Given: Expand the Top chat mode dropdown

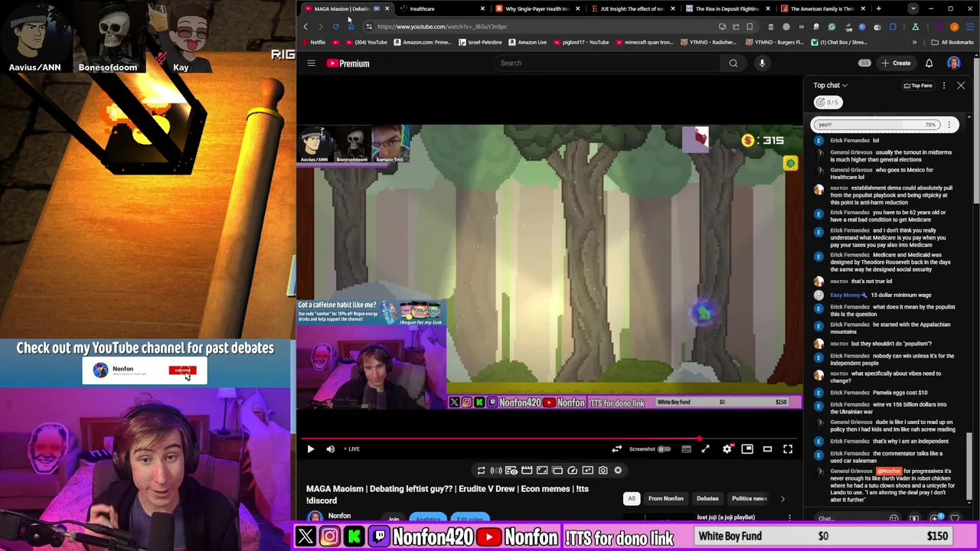Looking at the screenshot, I should [x=831, y=85].
